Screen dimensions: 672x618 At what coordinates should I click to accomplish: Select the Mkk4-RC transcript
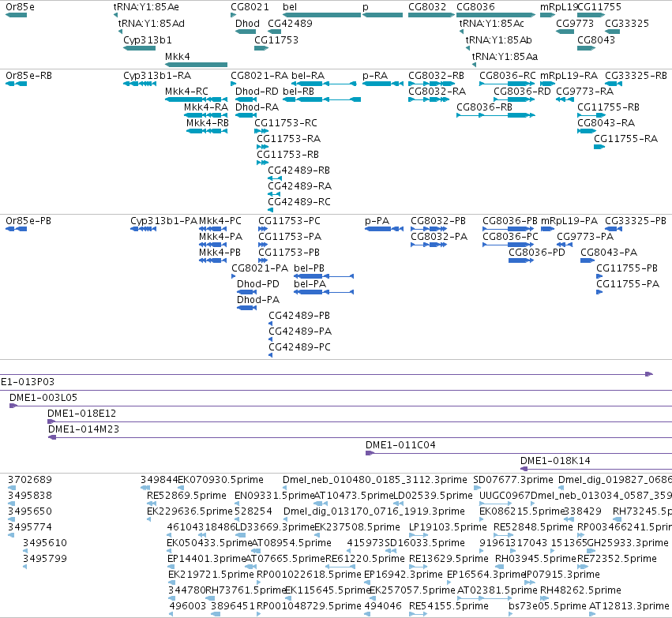point(197,99)
